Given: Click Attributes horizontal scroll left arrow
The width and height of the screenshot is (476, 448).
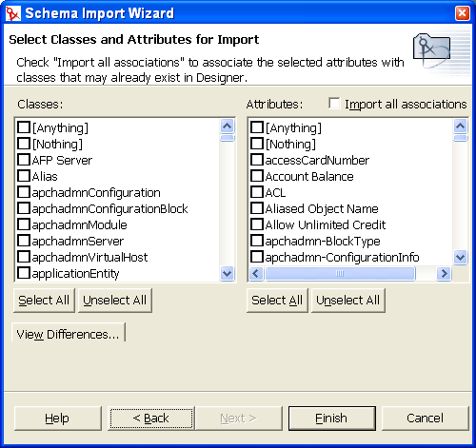Looking at the screenshot, I should (256, 273).
